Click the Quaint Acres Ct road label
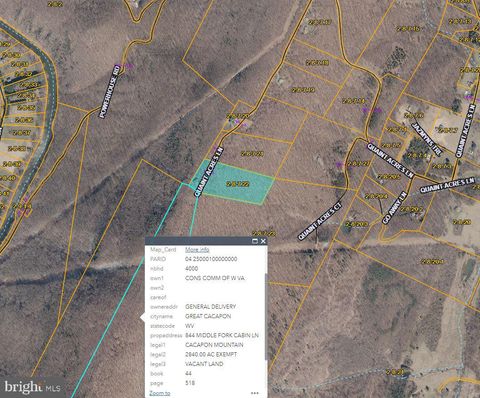 320,220
